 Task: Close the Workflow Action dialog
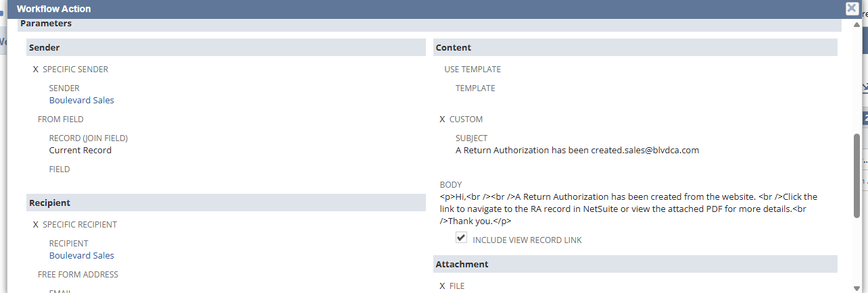(852, 9)
